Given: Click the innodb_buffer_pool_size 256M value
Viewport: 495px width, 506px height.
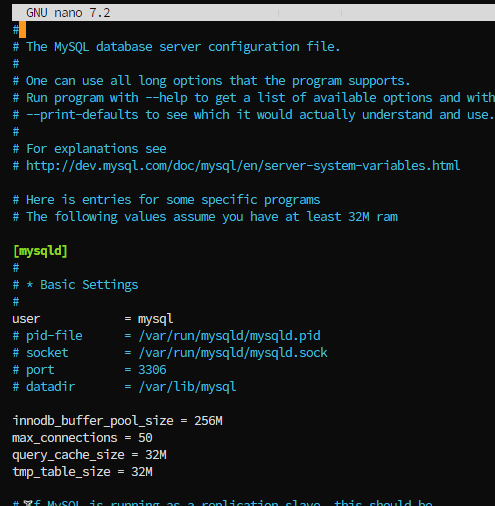Looking at the screenshot, I should pos(208,421).
